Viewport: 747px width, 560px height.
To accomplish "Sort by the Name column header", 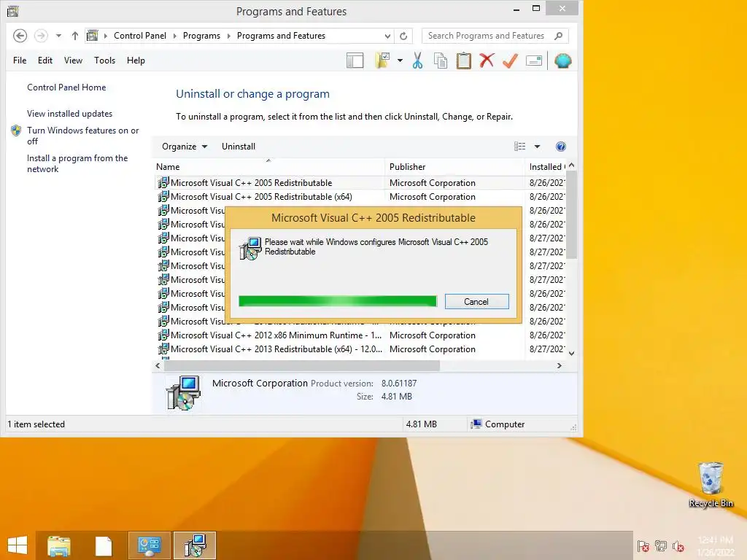I will click(x=269, y=167).
